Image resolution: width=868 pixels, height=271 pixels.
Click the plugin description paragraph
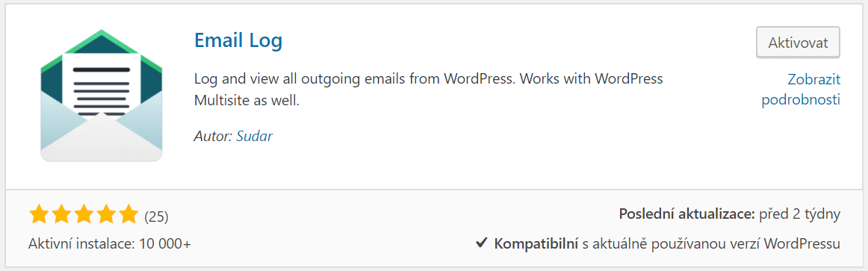429,90
